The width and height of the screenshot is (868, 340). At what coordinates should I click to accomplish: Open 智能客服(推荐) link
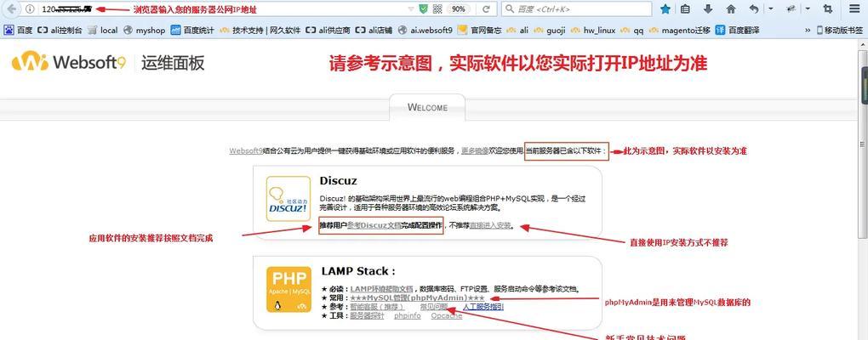[x=377, y=307]
